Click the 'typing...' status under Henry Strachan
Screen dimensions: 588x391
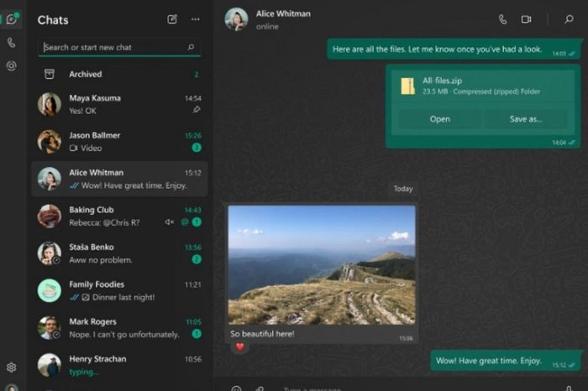click(x=84, y=372)
